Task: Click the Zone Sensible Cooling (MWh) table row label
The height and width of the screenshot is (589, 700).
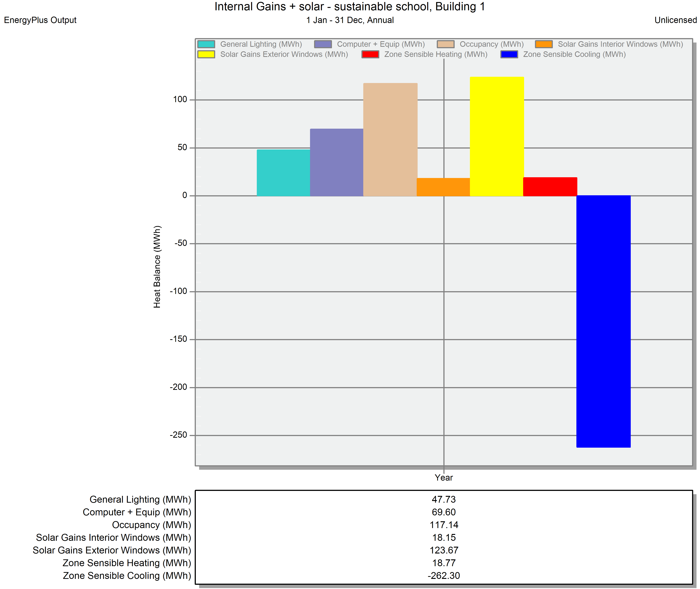Action: tap(127, 576)
